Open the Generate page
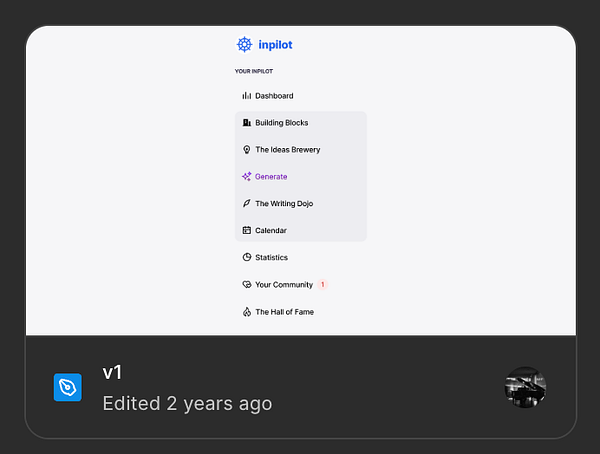This screenshot has height=454, width=600. click(x=271, y=177)
